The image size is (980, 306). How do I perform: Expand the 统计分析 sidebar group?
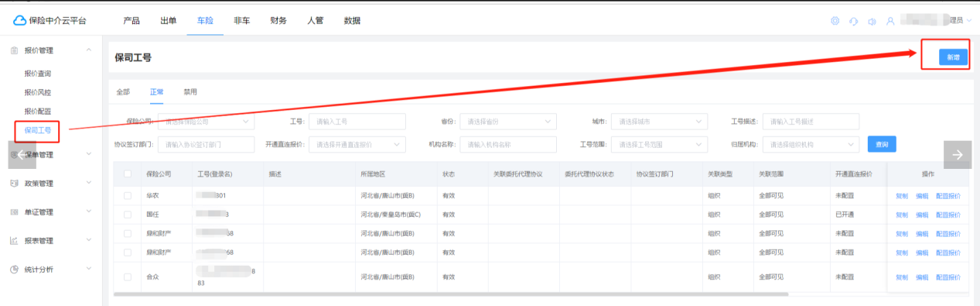89,270
